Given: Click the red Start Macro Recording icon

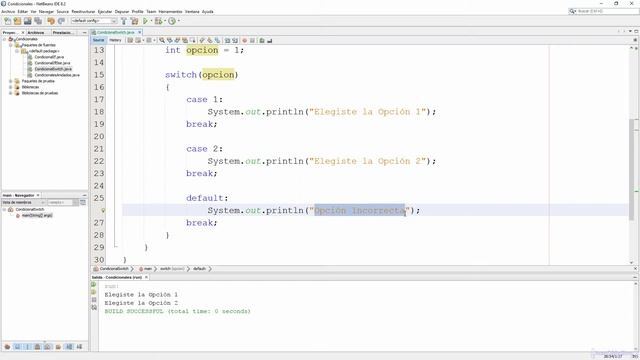Looking at the screenshot, I should 244,40.
